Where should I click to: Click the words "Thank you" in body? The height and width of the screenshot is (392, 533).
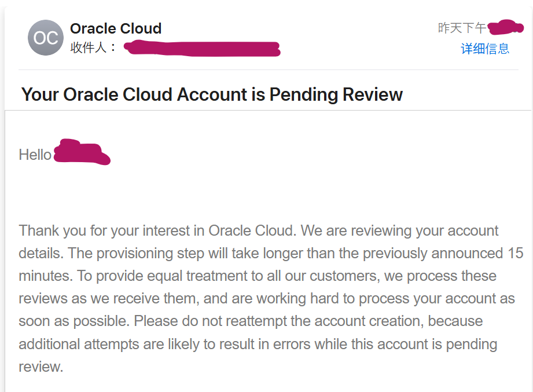[x=43, y=230]
